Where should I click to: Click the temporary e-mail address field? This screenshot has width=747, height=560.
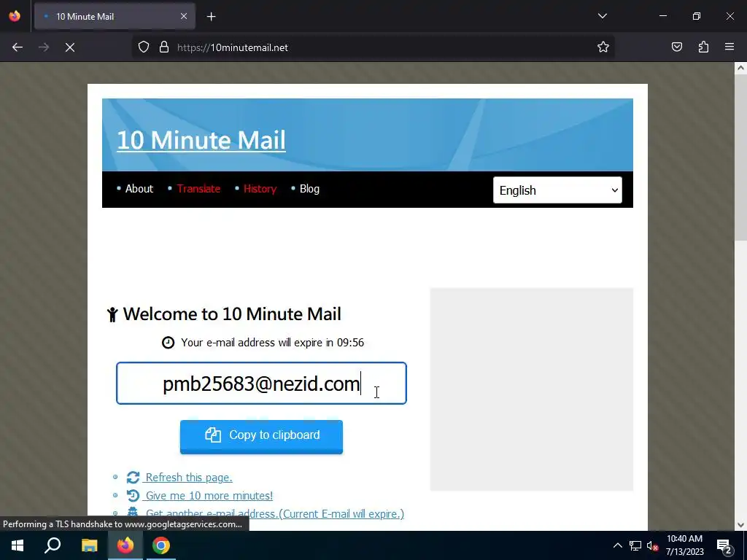point(261,384)
